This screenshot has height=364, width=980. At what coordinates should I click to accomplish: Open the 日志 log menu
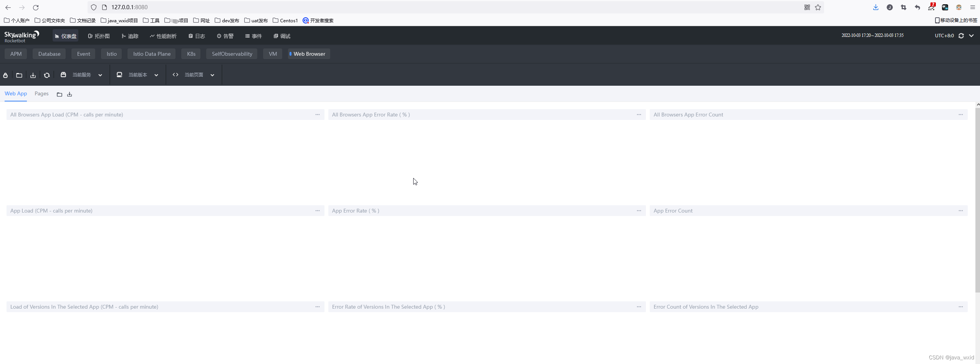tap(197, 36)
